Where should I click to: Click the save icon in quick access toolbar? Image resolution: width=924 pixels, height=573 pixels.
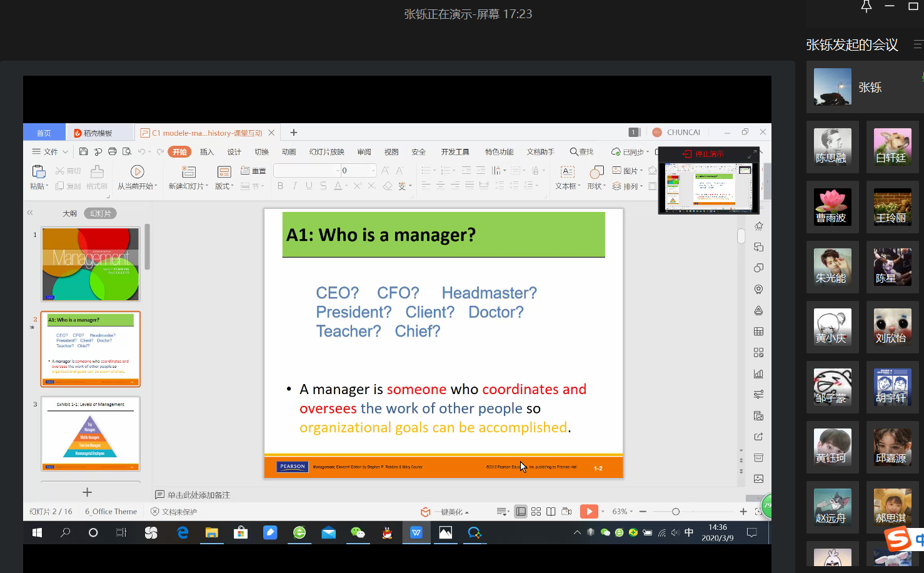click(x=83, y=151)
